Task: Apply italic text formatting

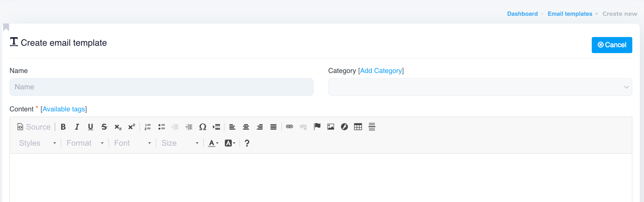Action: 77,127
